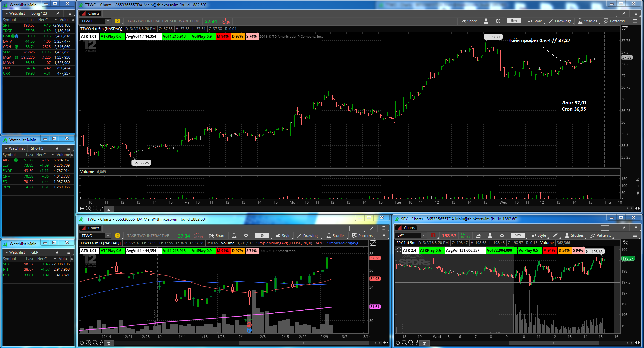Viewport: 644px width, 348px height.
Task: Click the horizontal scrollbar of TTWO daily chart
Action: (x=304, y=343)
